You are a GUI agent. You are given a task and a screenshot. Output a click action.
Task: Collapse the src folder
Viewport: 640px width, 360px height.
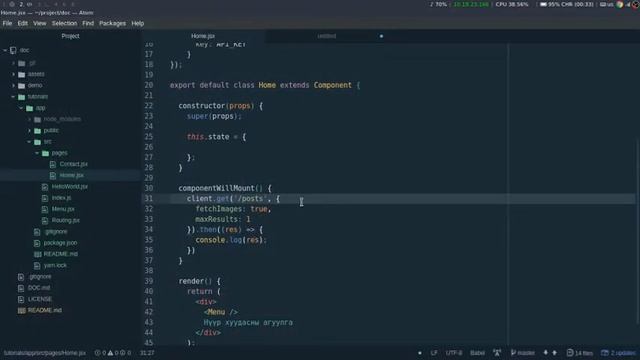pos(29,142)
